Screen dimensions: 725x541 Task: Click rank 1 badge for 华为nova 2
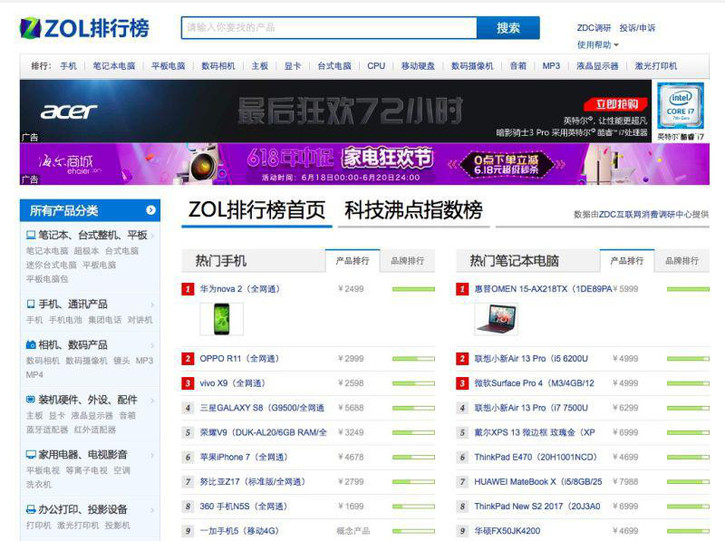pos(188,289)
